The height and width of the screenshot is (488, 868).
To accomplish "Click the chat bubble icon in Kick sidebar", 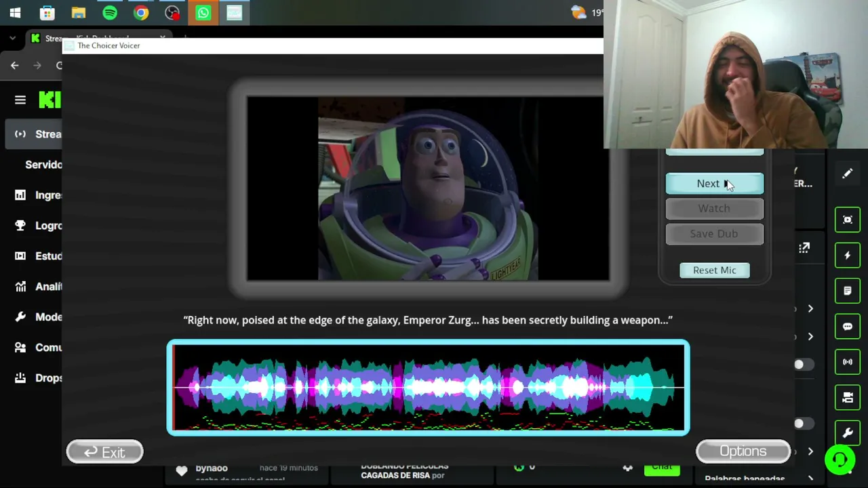I will (x=848, y=327).
